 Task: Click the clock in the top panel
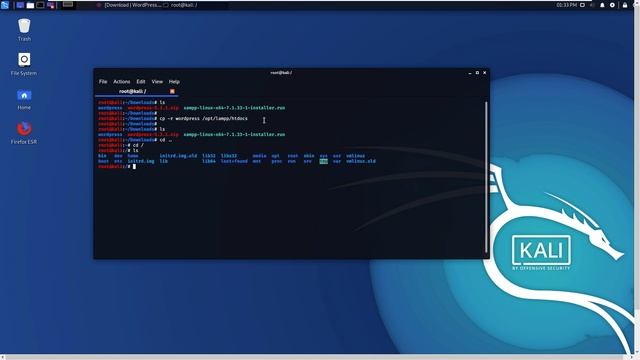tap(566, 5)
